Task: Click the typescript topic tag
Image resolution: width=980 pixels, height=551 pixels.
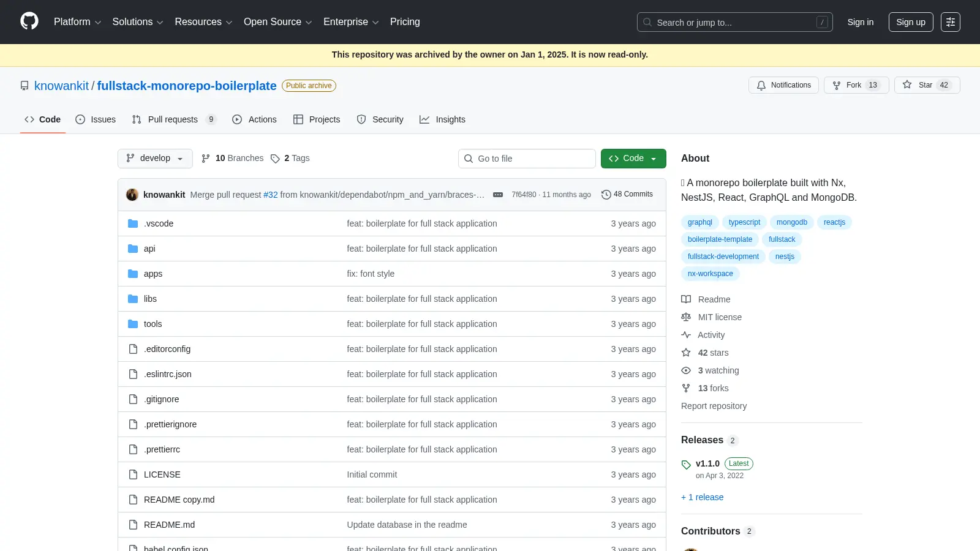Action: (744, 222)
